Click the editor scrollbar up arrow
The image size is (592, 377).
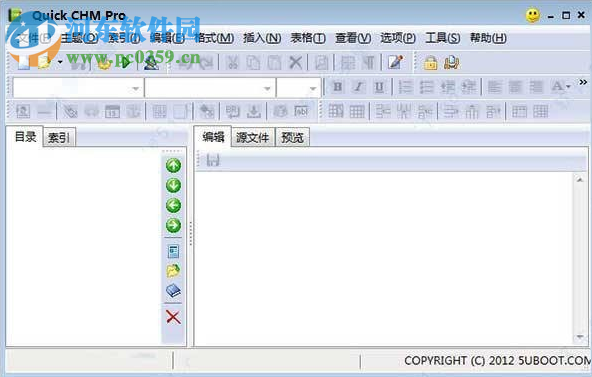click(x=580, y=180)
